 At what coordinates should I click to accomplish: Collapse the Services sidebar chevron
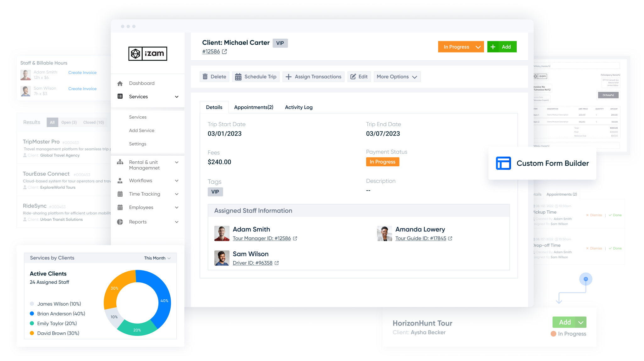coord(177,97)
